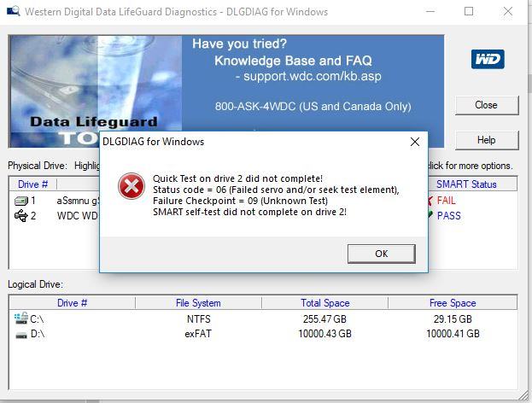The image size is (532, 403).
Task: Click 'Quick Test on drive 2' message line
Action: pyautogui.click(x=237, y=178)
